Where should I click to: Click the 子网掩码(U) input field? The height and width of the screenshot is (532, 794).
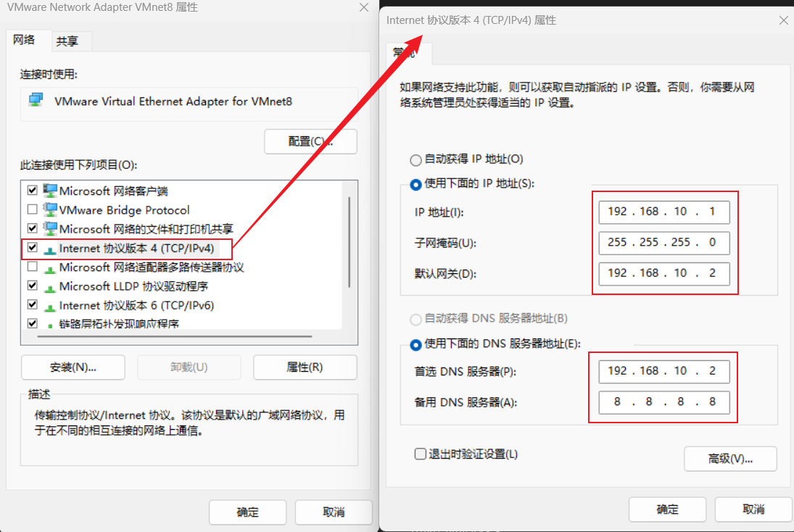(664, 243)
